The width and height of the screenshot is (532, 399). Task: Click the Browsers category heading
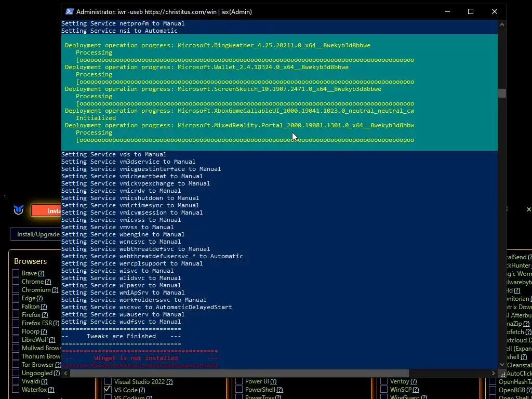click(x=31, y=261)
